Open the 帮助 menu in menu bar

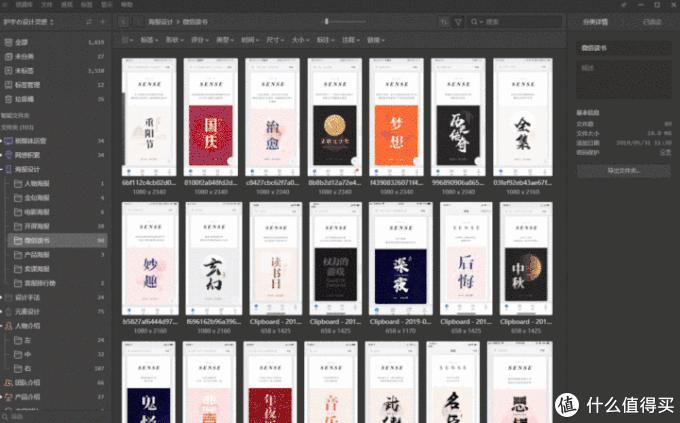pyautogui.click(x=127, y=5)
